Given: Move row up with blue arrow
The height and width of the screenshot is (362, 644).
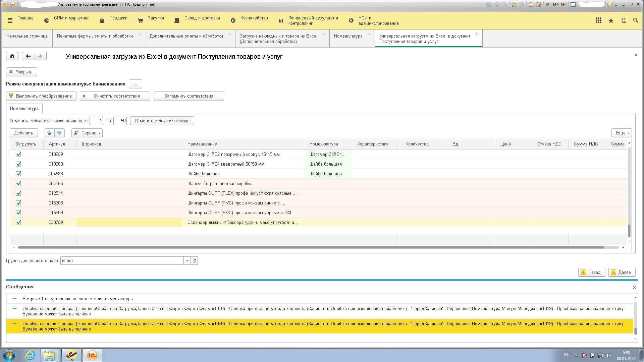Looking at the screenshot, I should point(50,133).
